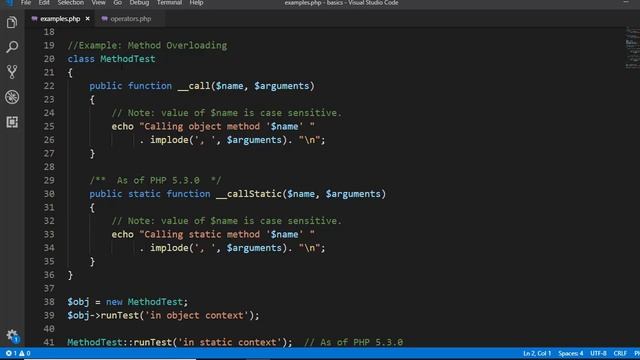Screen dimensions: 640x360
Task: Open the Search magnifier in activity bar
Action: [12, 47]
